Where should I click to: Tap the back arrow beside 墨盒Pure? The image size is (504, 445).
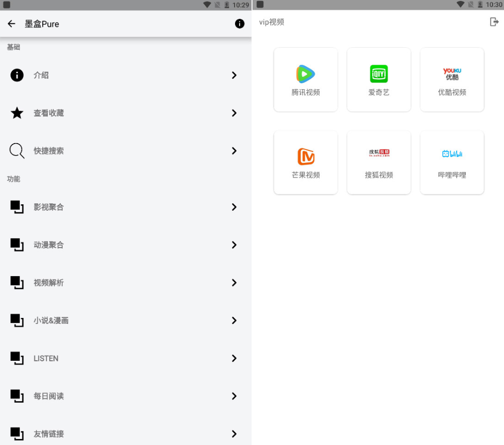pyautogui.click(x=11, y=24)
